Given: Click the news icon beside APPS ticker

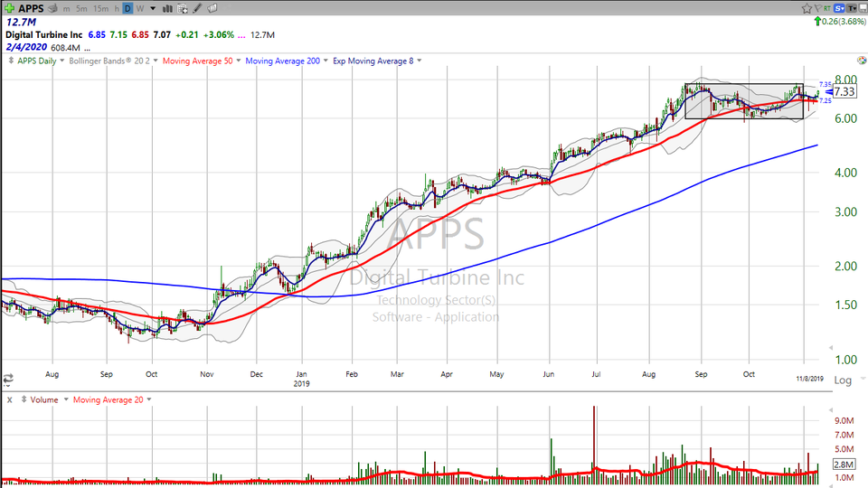Looking at the screenshot, I should pos(52,8).
